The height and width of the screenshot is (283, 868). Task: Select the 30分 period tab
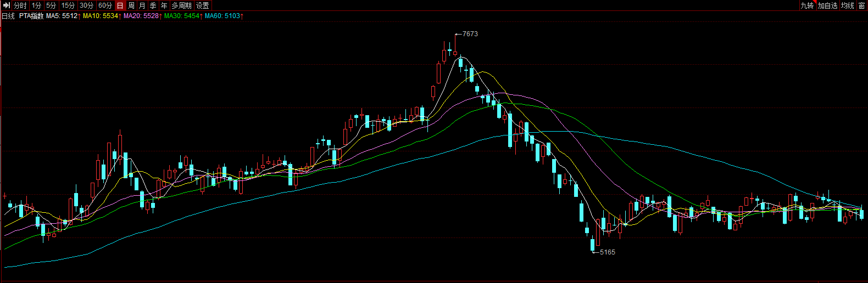pyautogui.click(x=86, y=5)
